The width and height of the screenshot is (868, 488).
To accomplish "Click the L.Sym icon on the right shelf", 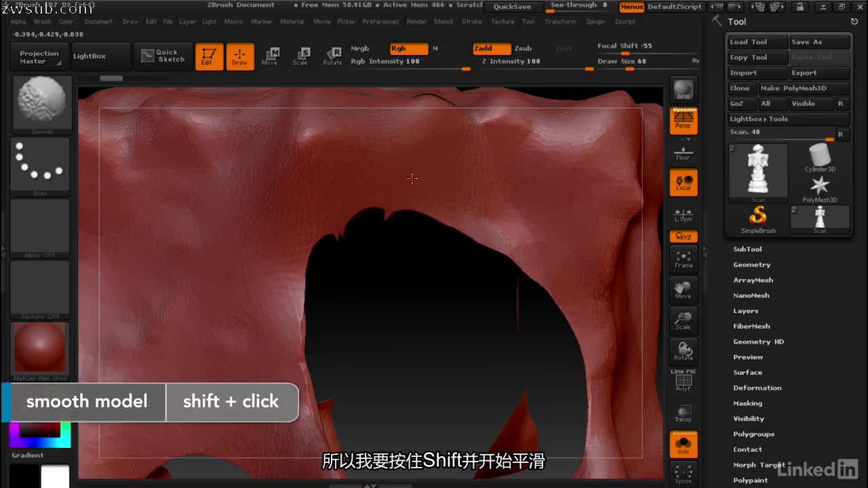I will tap(683, 216).
